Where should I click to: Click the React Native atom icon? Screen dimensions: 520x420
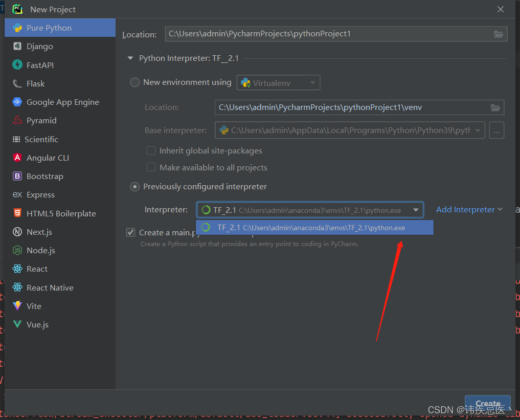click(x=17, y=288)
